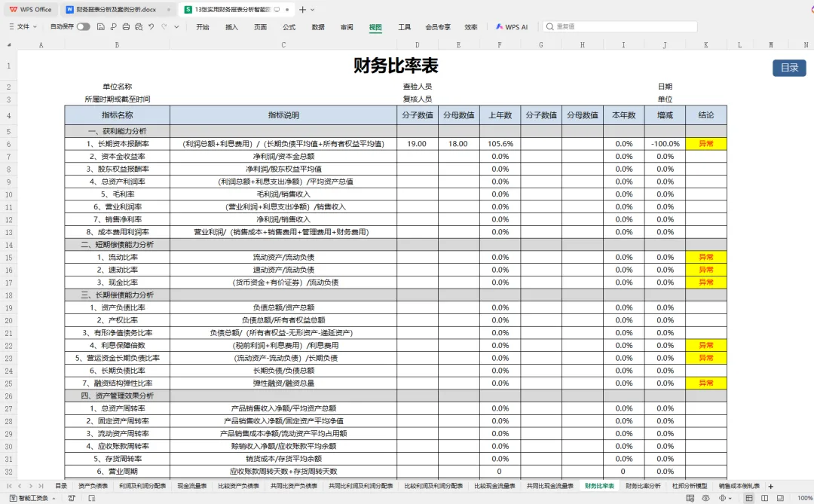Open the 页面 ribbon tab

point(260,27)
